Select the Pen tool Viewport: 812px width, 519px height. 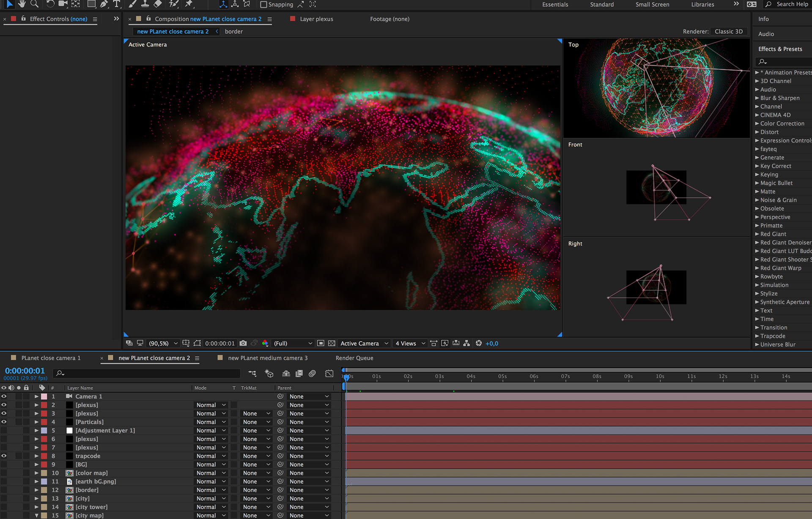(x=104, y=4)
